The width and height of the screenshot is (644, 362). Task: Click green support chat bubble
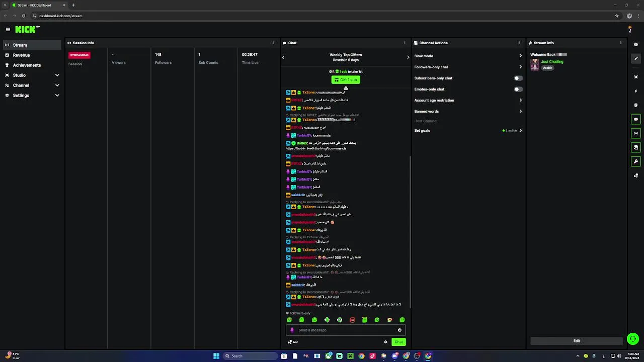point(633,339)
